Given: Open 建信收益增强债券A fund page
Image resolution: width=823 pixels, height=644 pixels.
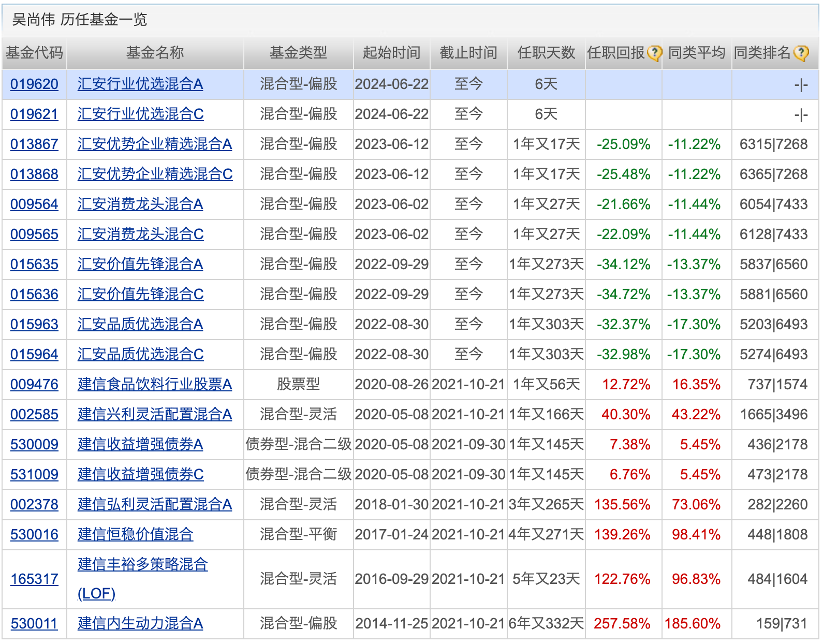Looking at the screenshot, I should (x=140, y=444).
